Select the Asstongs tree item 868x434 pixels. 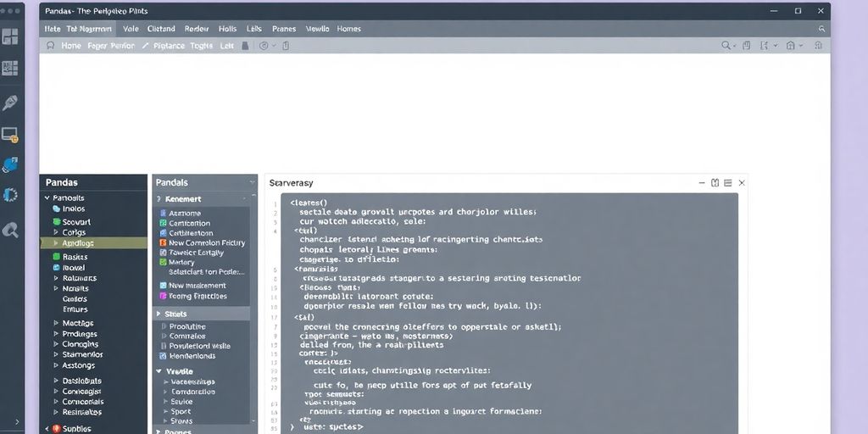point(79,365)
